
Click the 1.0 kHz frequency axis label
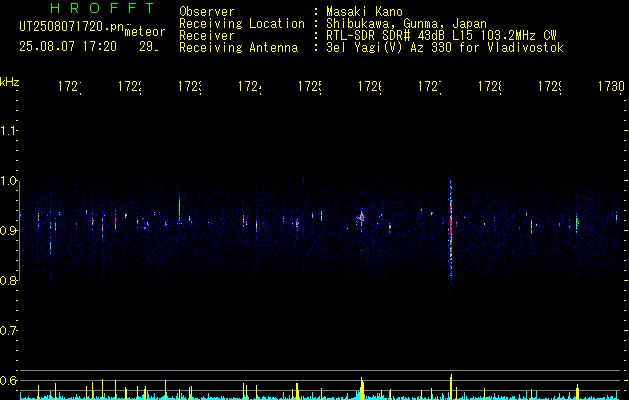click(8, 181)
